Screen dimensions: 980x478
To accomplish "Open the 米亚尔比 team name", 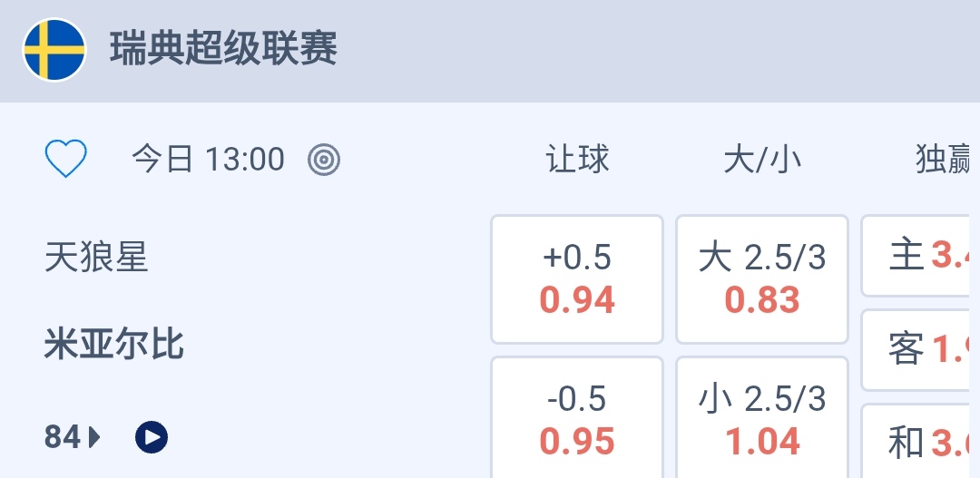I will (x=114, y=345).
